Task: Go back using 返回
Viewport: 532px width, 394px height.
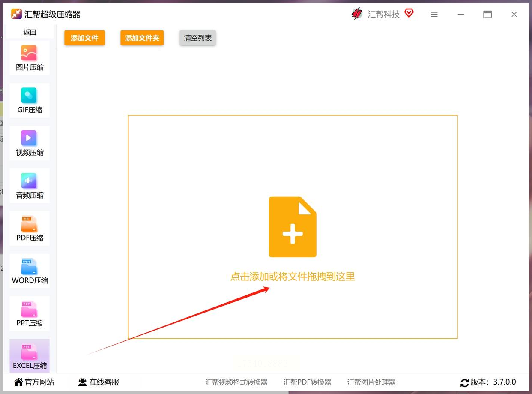Action: [x=30, y=32]
